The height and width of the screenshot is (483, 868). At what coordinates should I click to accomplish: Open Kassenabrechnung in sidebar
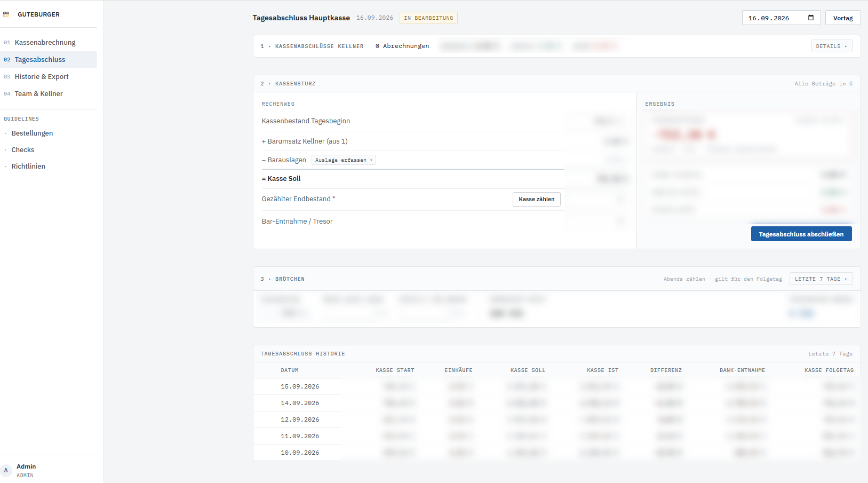[49, 42]
